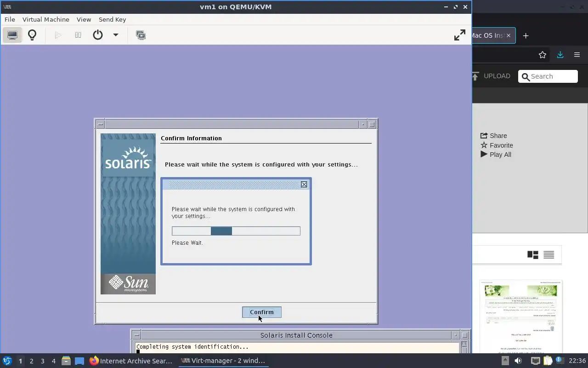Image resolution: width=588 pixels, height=368 pixels.
Task: Open the file manager from the taskbar
Action: point(66,361)
